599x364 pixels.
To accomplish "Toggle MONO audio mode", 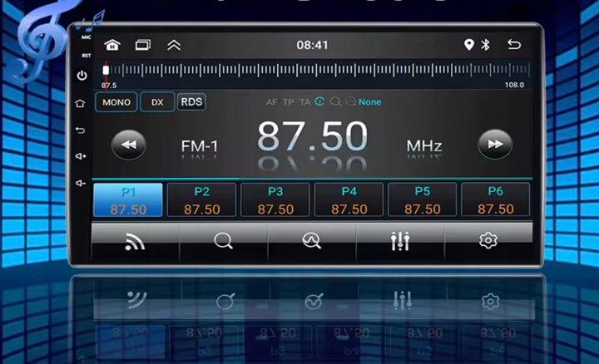I will coord(116,102).
